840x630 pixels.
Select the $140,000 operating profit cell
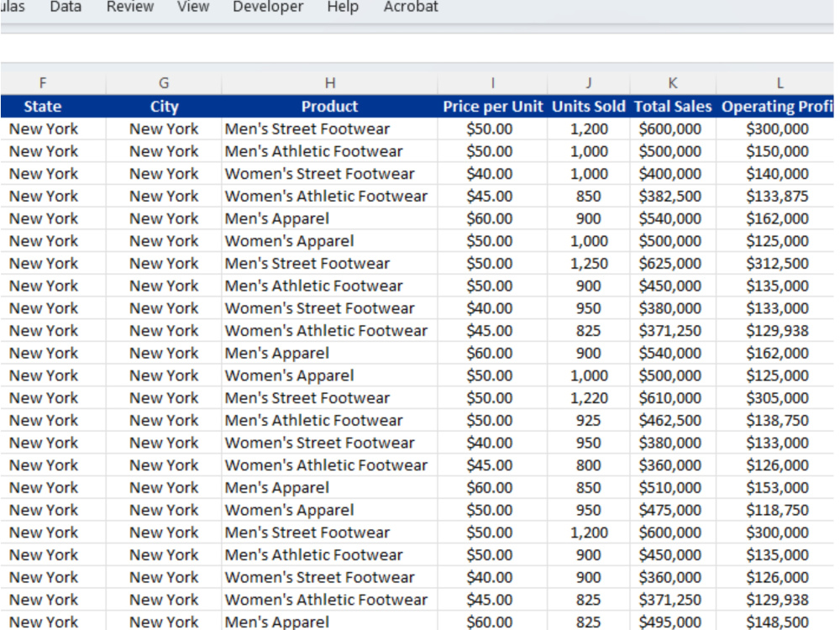click(775, 174)
